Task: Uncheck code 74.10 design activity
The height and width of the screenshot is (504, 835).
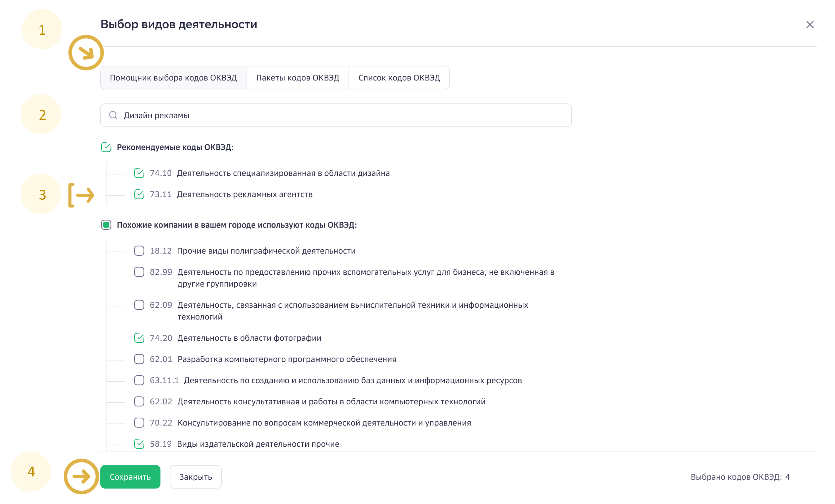Action: (x=139, y=173)
